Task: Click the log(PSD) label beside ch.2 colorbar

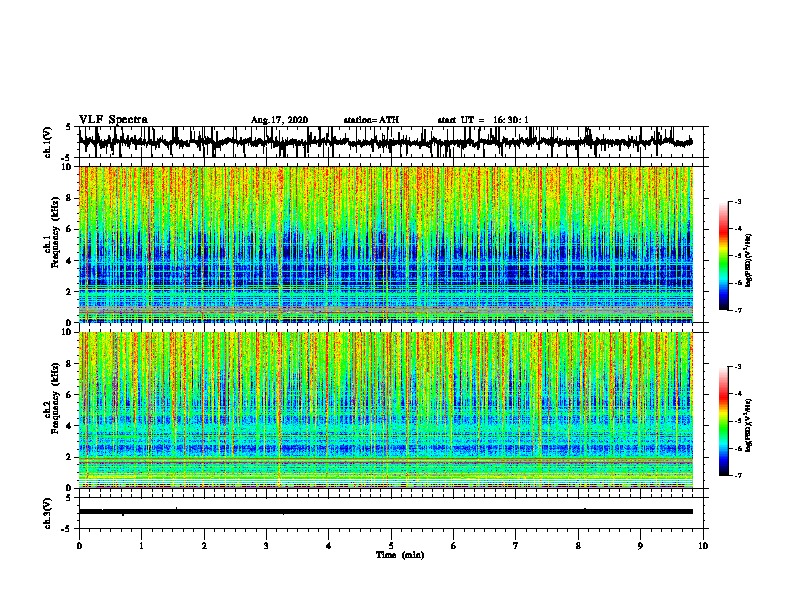Action: pyautogui.click(x=749, y=425)
